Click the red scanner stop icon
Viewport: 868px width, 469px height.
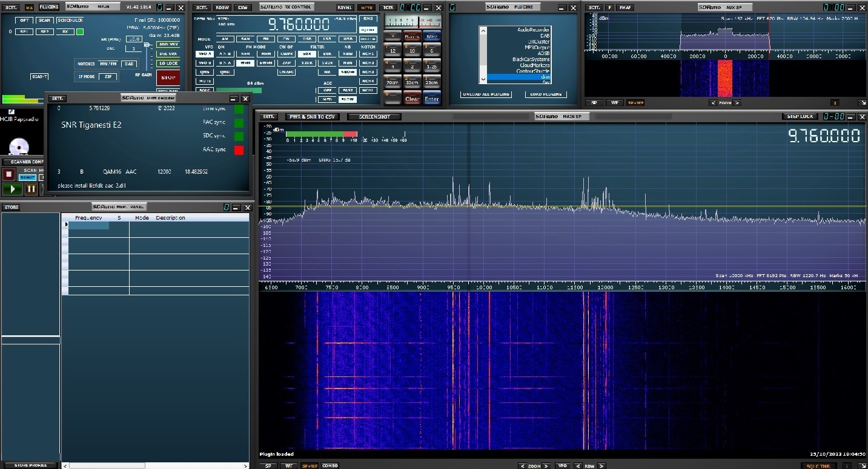[x=9, y=174]
